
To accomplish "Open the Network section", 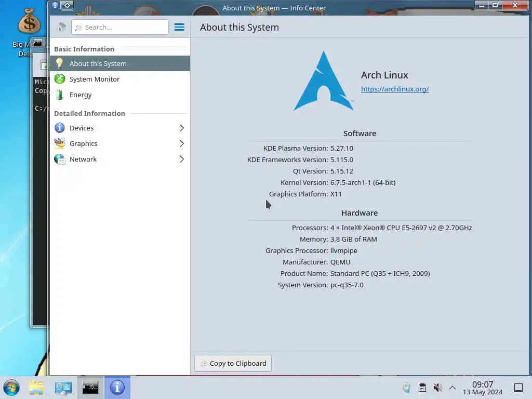I will tap(120, 159).
